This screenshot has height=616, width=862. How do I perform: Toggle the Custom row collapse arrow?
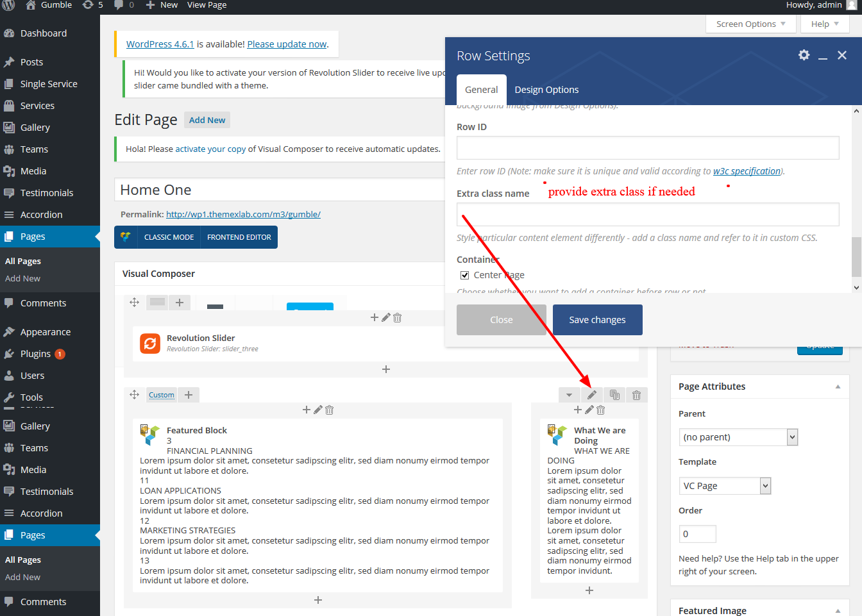pos(569,395)
